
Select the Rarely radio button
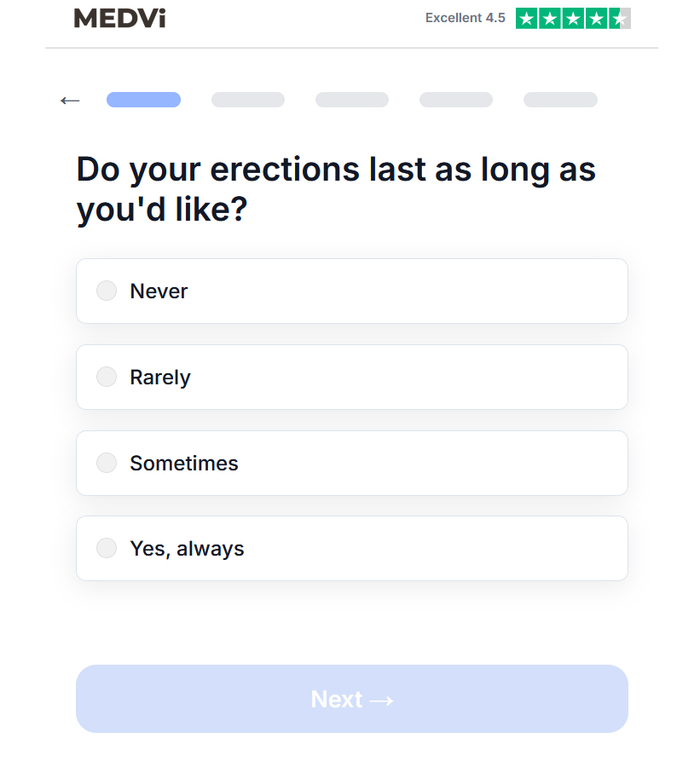coord(107,377)
